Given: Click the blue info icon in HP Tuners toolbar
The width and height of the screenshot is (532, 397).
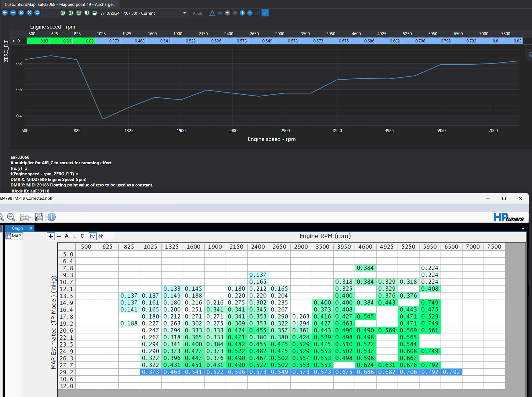Looking at the screenshot, I should click(52, 217).
